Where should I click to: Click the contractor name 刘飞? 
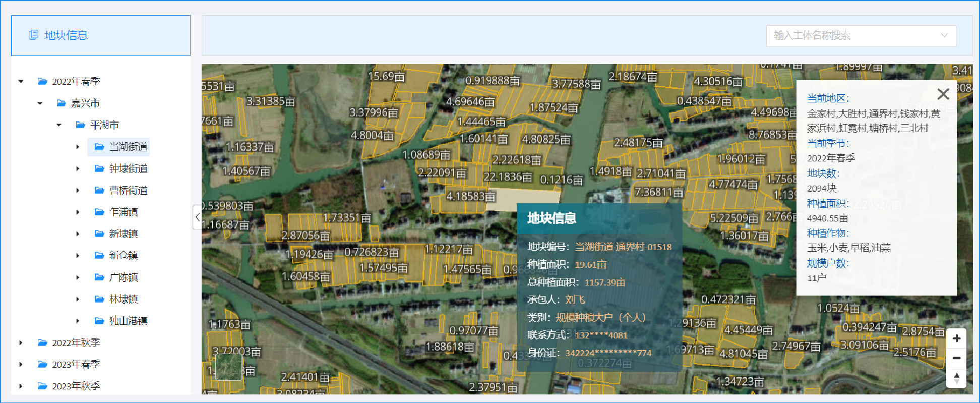(575, 300)
